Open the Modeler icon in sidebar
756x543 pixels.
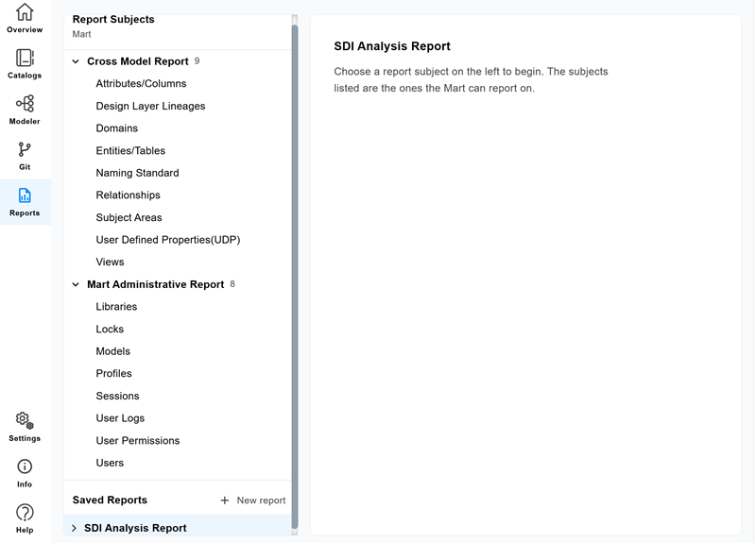25,104
